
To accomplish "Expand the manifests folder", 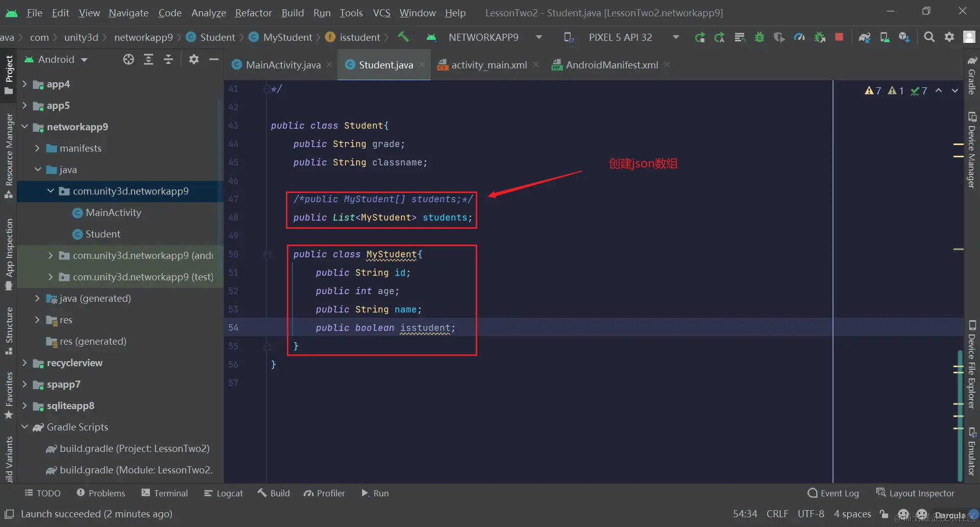I will click(x=37, y=149).
